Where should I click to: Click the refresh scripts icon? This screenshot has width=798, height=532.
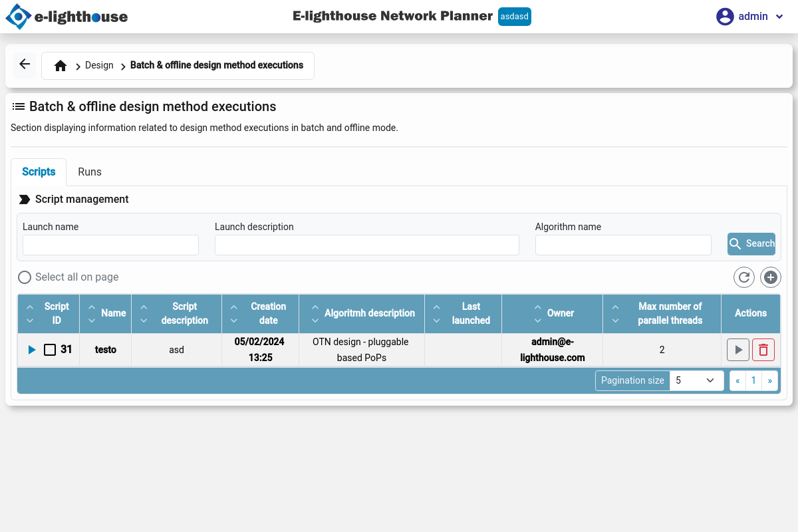click(743, 277)
